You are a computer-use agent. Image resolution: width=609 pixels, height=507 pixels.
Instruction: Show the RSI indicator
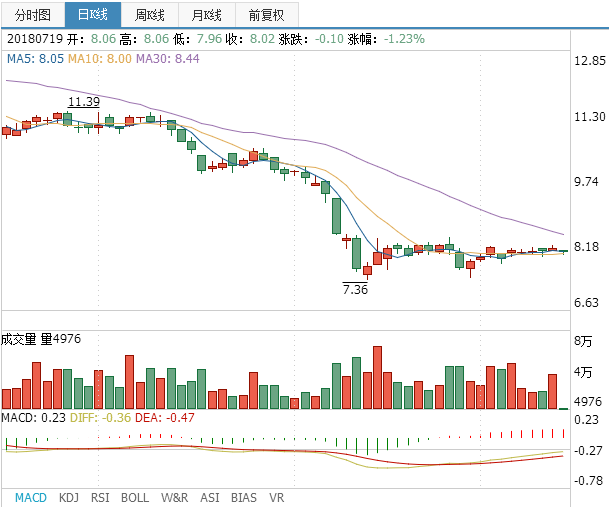coord(100,498)
